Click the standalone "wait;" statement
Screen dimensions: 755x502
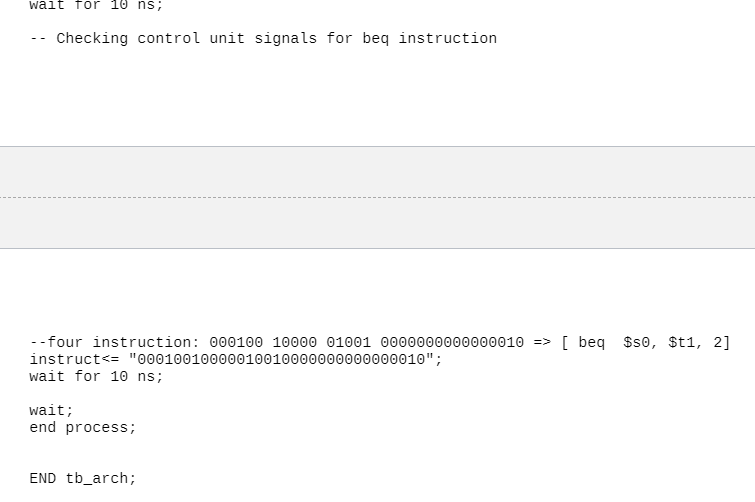click(51, 411)
